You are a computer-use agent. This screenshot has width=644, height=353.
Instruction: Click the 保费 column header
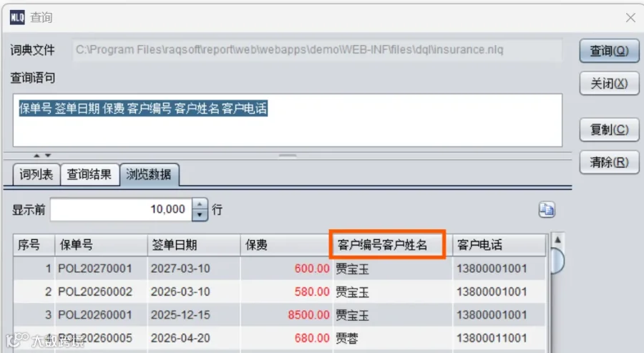click(286, 245)
